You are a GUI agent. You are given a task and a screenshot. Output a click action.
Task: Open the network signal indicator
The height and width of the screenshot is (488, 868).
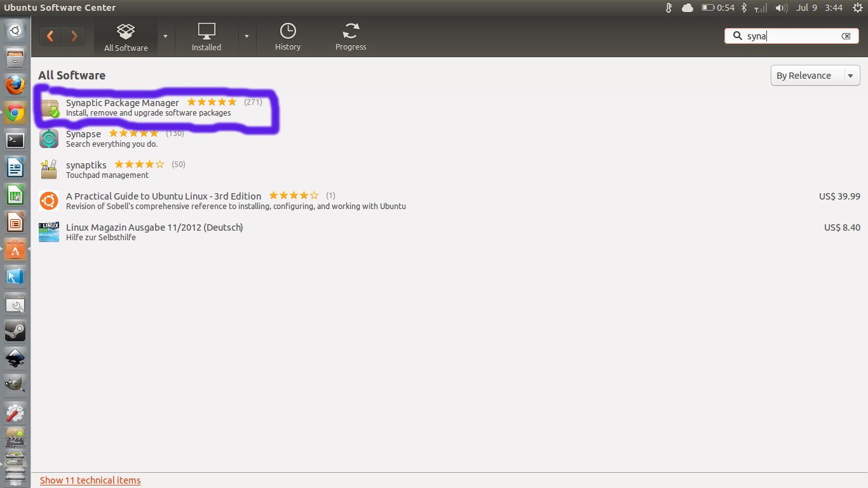[760, 8]
